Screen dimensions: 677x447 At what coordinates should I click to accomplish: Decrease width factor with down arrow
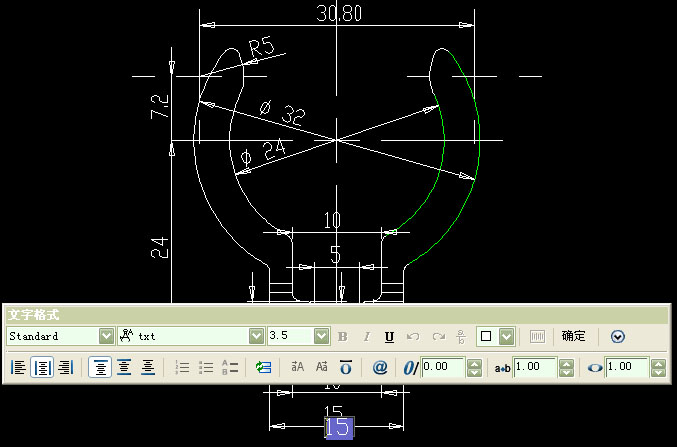658,372
